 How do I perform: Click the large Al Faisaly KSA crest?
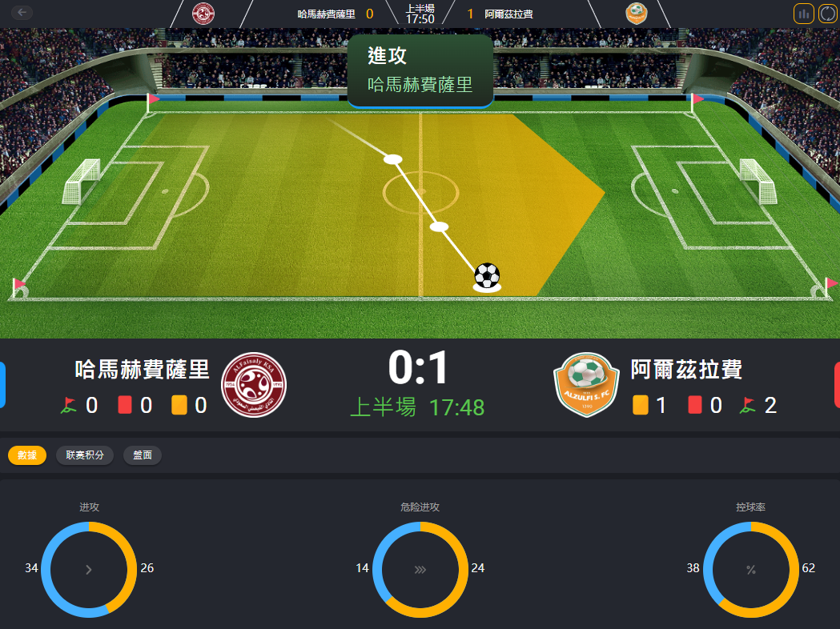(254, 384)
